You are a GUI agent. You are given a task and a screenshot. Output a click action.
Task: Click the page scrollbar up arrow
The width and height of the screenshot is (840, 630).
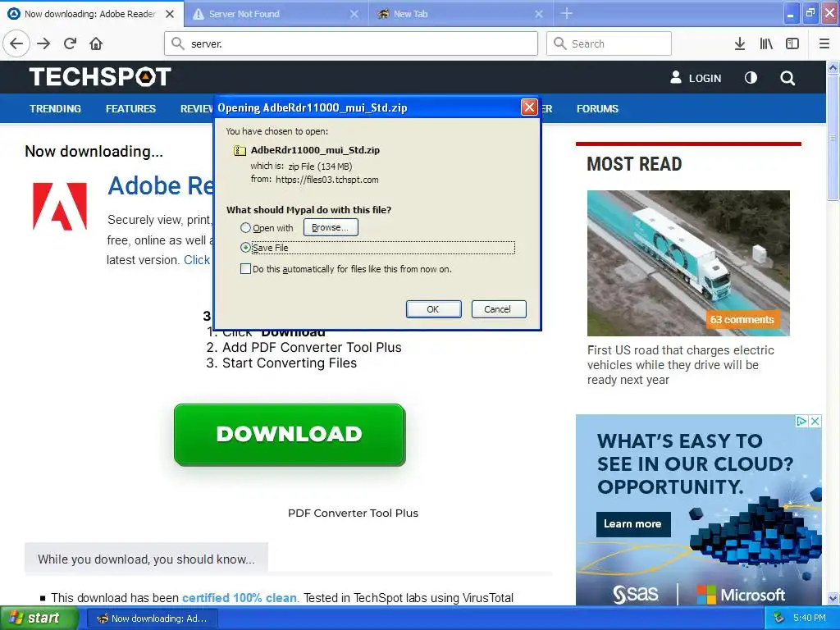(833, 67)
